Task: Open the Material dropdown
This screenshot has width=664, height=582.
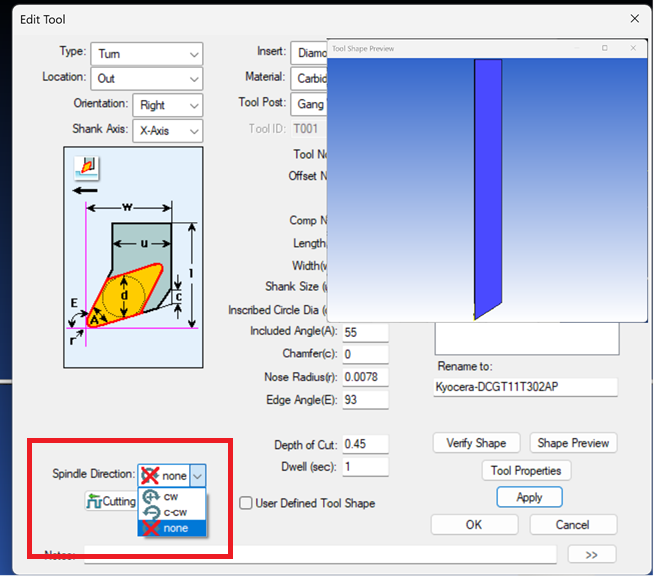Action: pyautogui.click(x=309, y=78)
